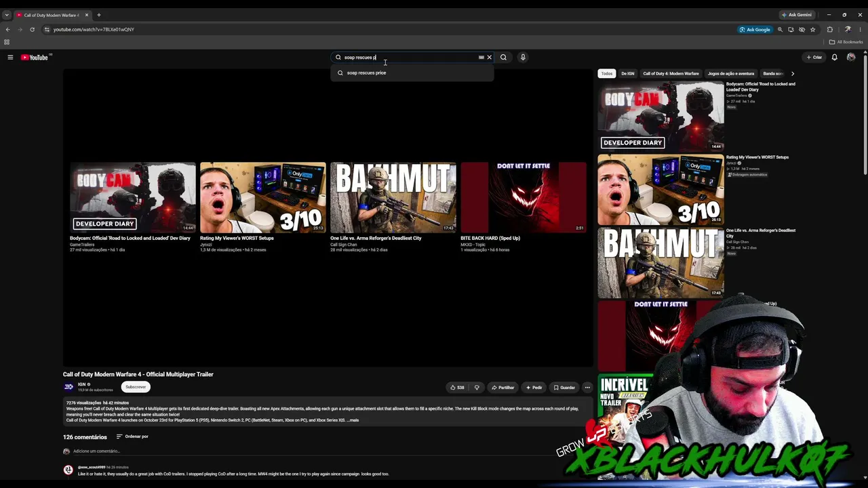The height and width of the screenshot is (488, 868).
Task: Click the Ask Google button
Action: point(755,30)
